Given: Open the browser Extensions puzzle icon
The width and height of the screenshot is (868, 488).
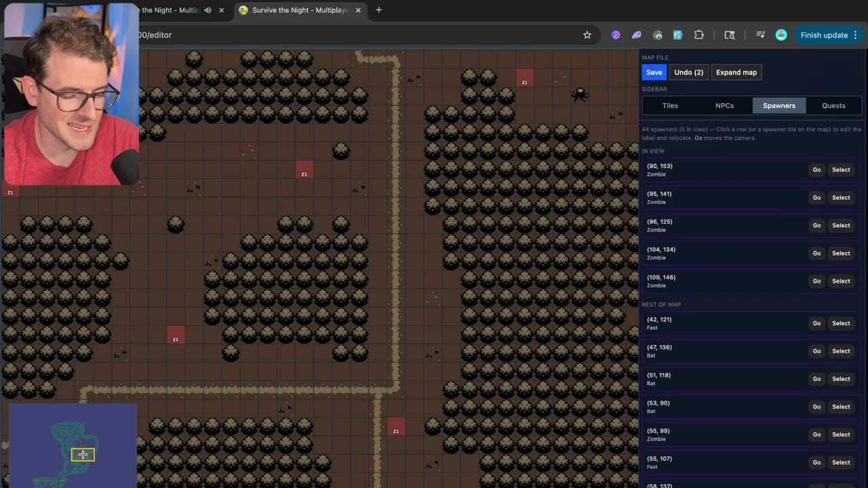Looking at the screenshot, I should click(x=699, y=35).
